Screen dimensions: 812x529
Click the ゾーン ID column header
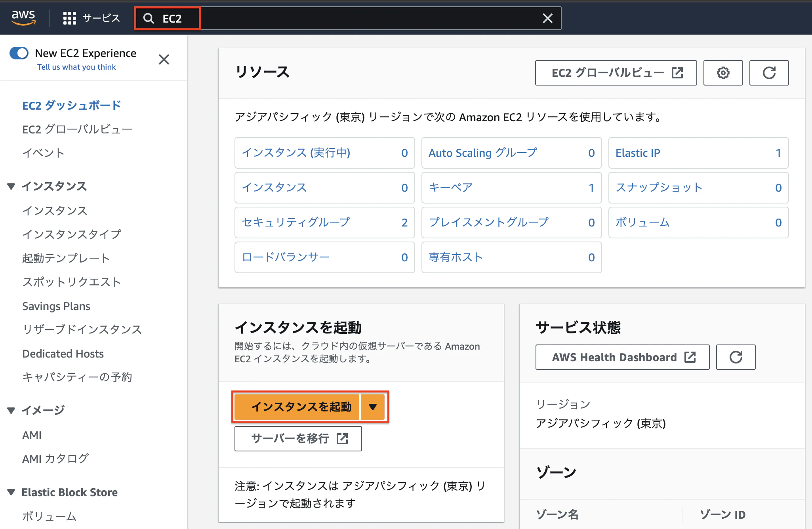coord(722,514)
